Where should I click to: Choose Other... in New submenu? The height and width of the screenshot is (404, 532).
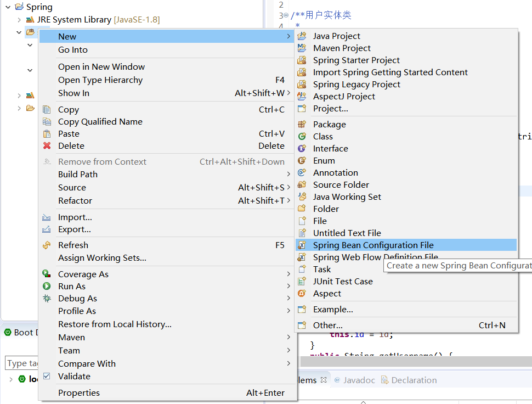point(406,326)
